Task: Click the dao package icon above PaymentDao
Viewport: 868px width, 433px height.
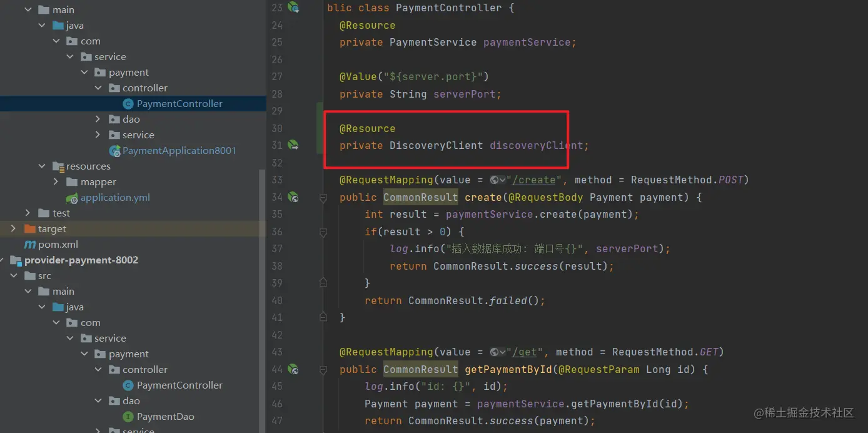Action: [x=114, y=401]
